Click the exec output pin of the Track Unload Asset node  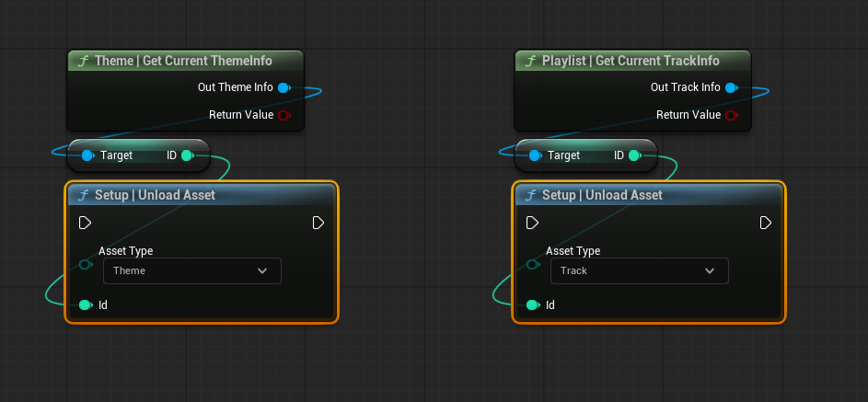point(766,223)
